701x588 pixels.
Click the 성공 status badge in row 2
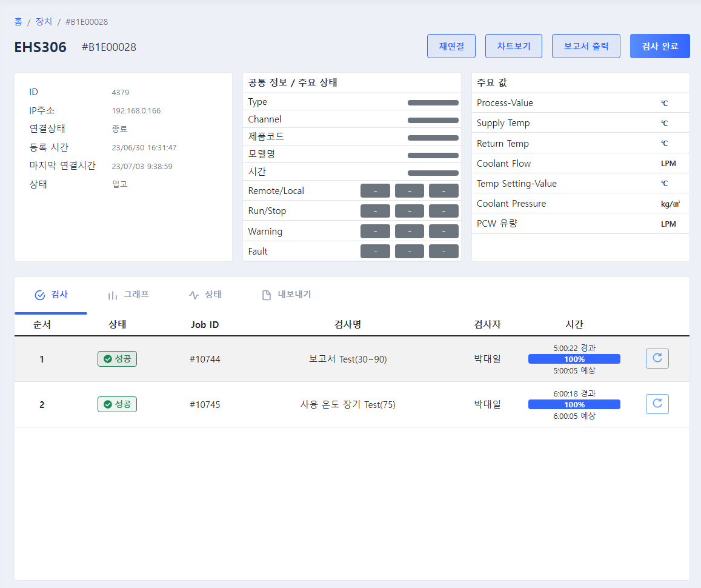117,405
